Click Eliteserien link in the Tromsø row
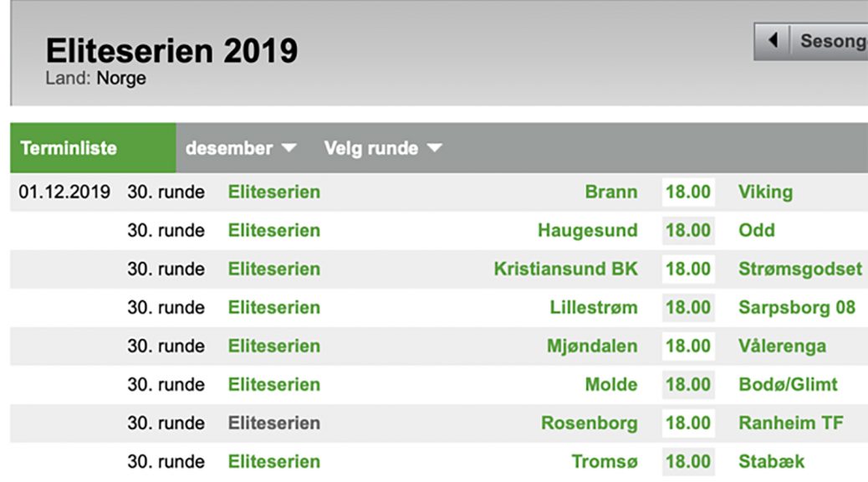 pyautogui.click(x=273, y=461)
